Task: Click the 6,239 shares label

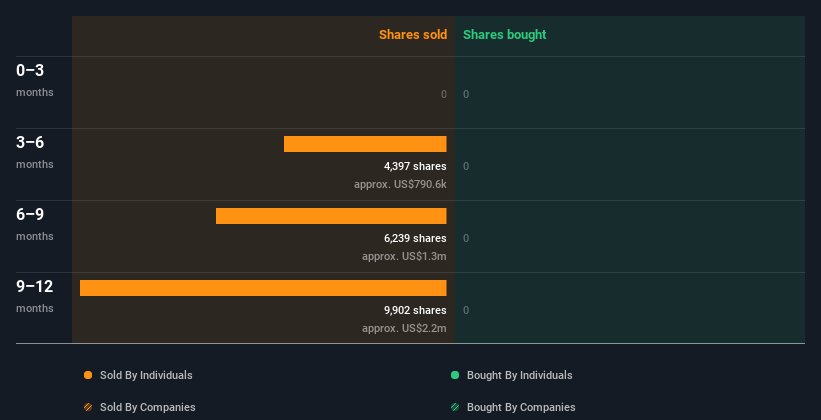Action: click(415, 238)
